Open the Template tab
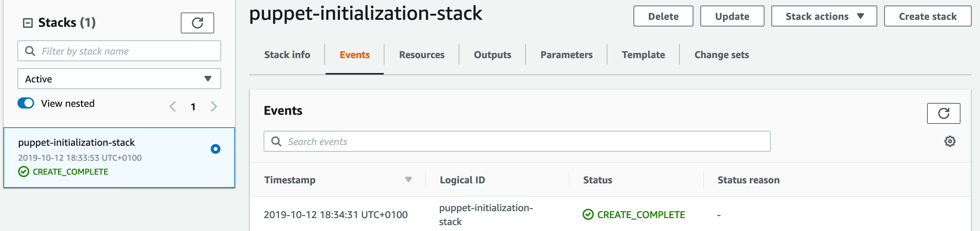Image resolution: width=980 pixels, height=231 pixels. click(643, 55)
